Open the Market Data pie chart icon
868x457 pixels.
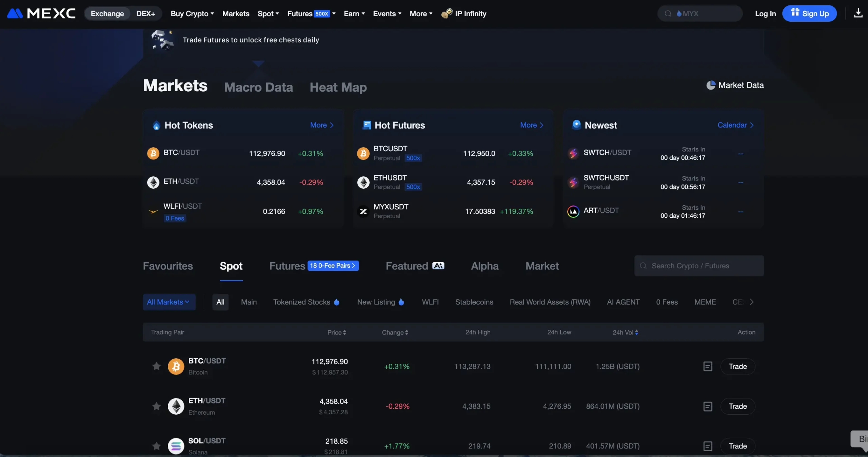pyautogui.click(x=711, y=85)
